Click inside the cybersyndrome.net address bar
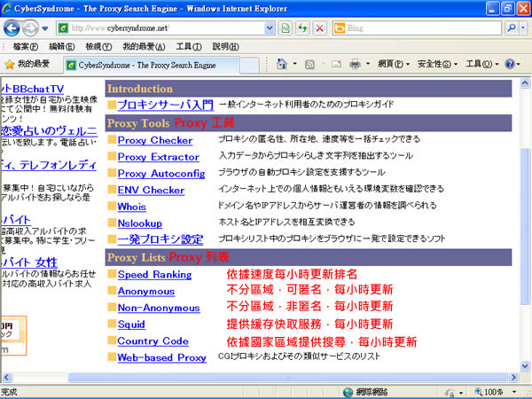 coord(167,28)
